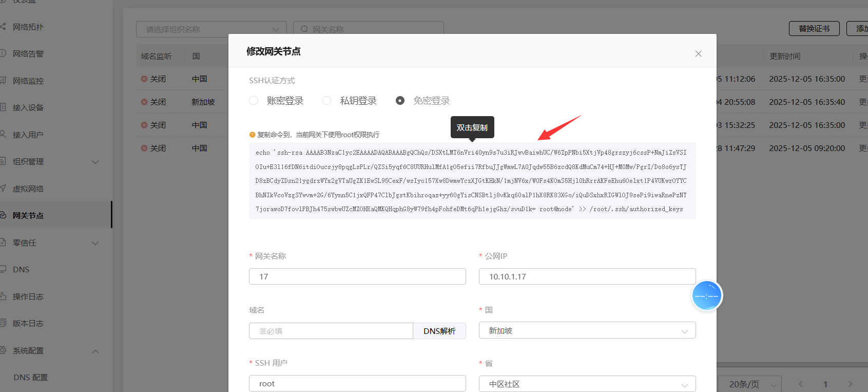Screen dimensions: 868x392
Task: Open 接入设备 in the sidebar
Action: tap(28, 107)
